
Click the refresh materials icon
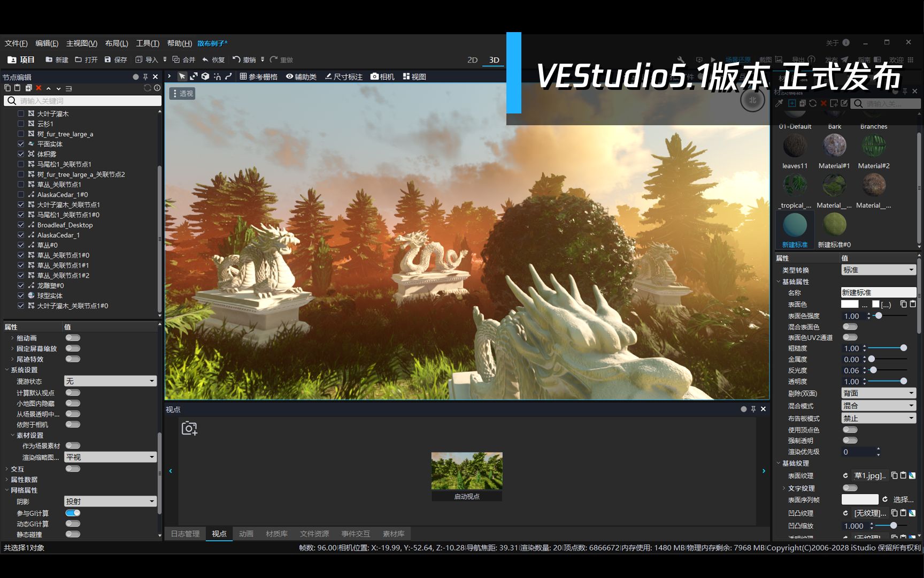pos(813,103)
